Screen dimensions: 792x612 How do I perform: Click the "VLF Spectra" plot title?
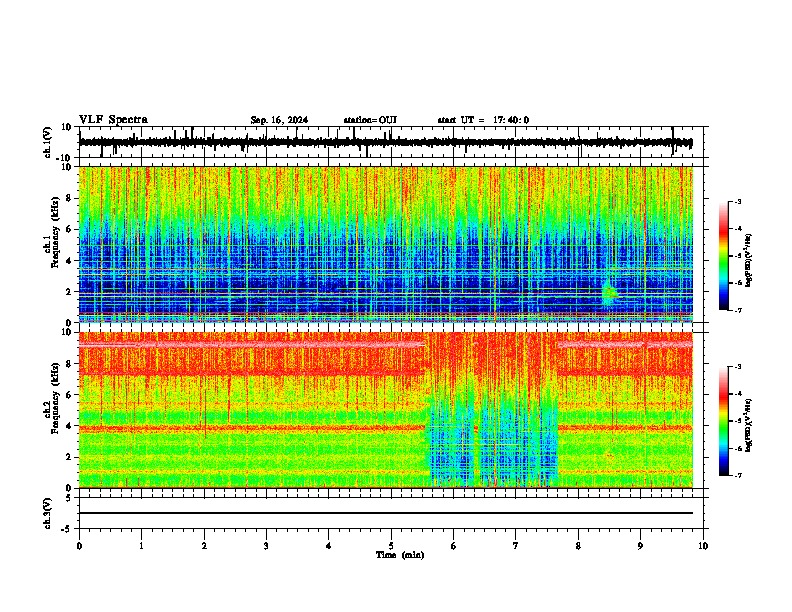tap(113, 120)
